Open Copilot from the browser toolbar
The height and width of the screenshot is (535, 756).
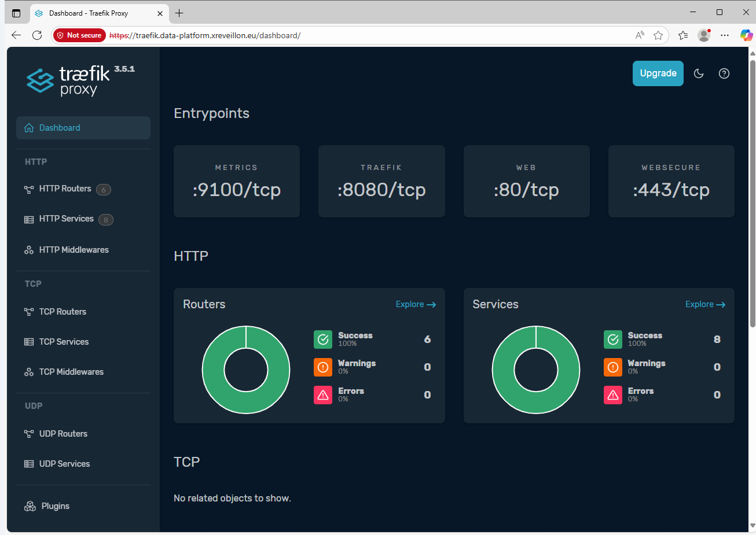(746, 35)
